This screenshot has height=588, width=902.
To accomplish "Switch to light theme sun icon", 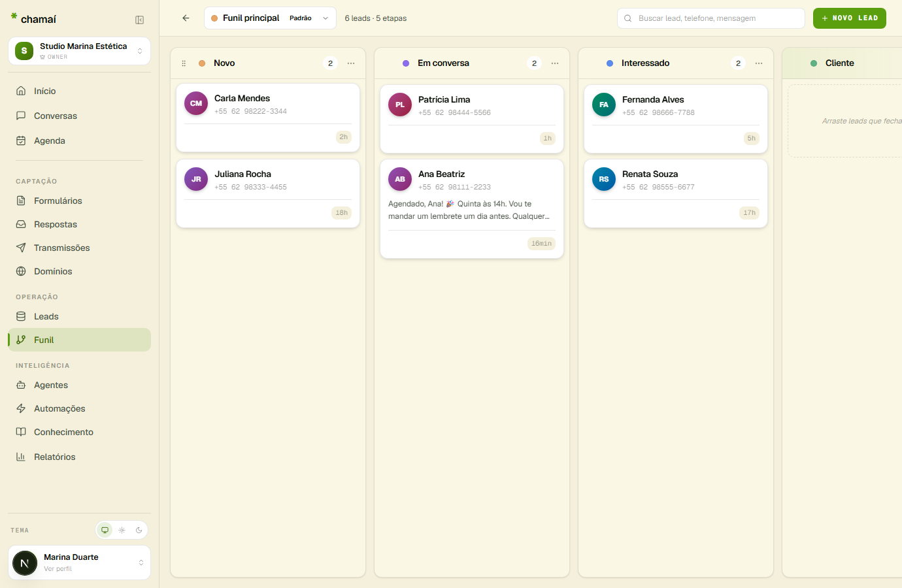I will (x=122, y=530).
